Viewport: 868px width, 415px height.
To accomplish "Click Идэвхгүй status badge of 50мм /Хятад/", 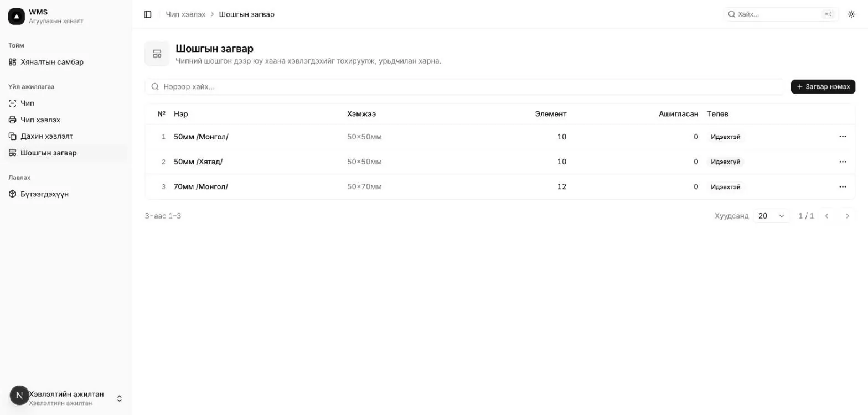I will pyautogui.click(x=725, y=162).
